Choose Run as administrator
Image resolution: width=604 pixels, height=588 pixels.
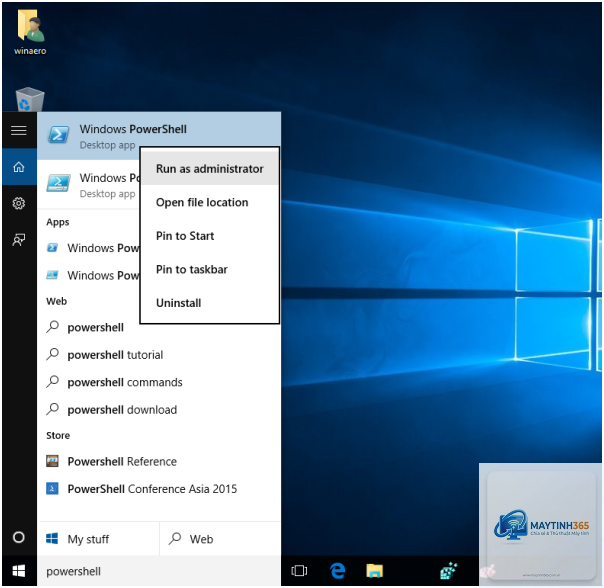(210, 169)
